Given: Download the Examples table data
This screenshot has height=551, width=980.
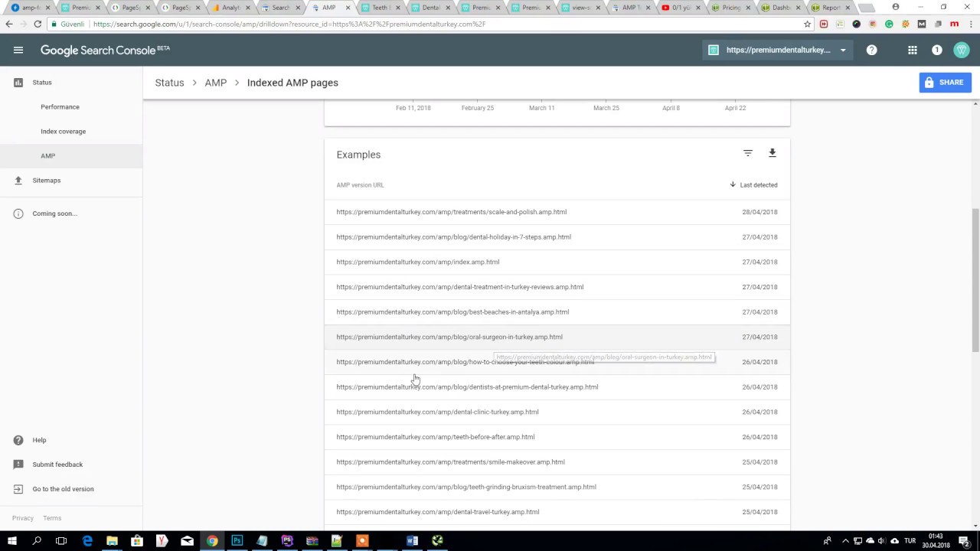Looking at the screenshot, I should pyautogui.click(x=773, y=153).
